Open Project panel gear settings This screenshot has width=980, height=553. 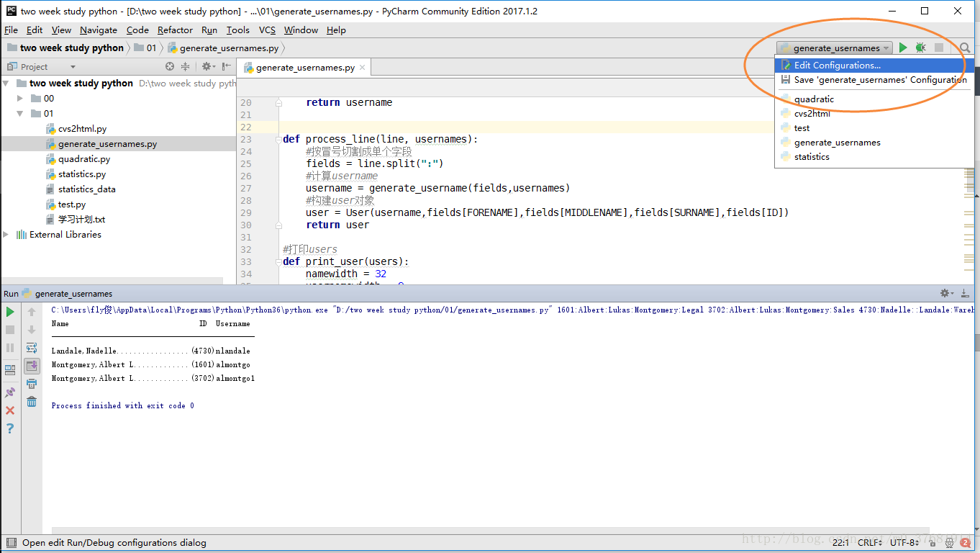(208, 66)
